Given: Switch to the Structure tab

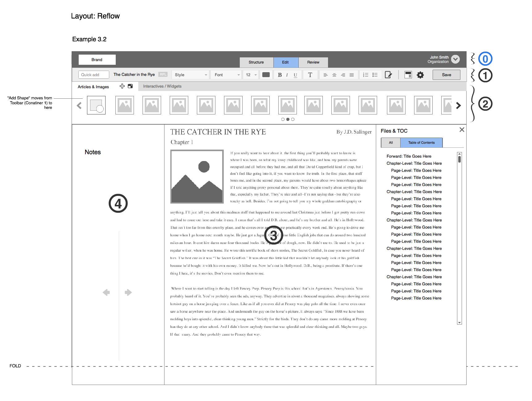Looking at the screenshot, I should tap(256, 62).
